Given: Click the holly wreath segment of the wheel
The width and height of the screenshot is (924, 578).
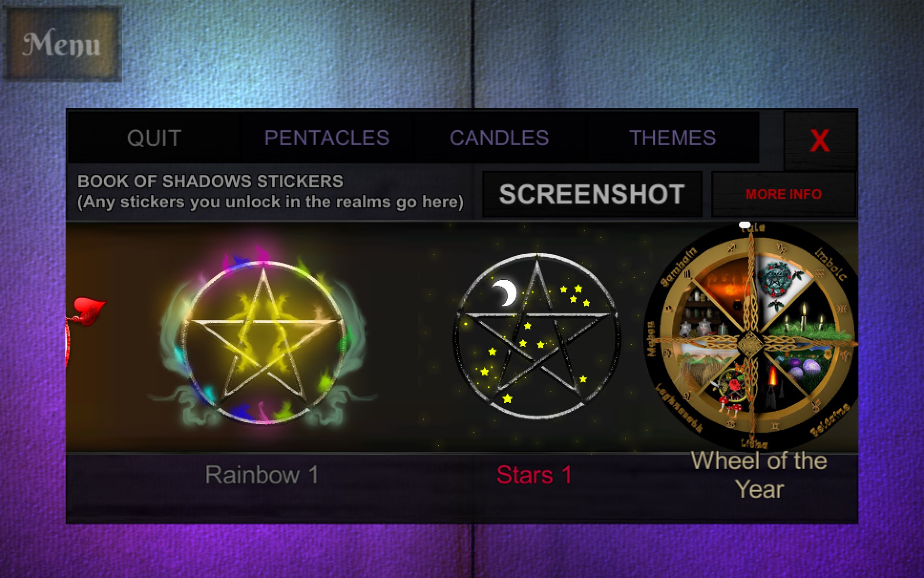Looking at the screenshot, I should tap(780, 283).
